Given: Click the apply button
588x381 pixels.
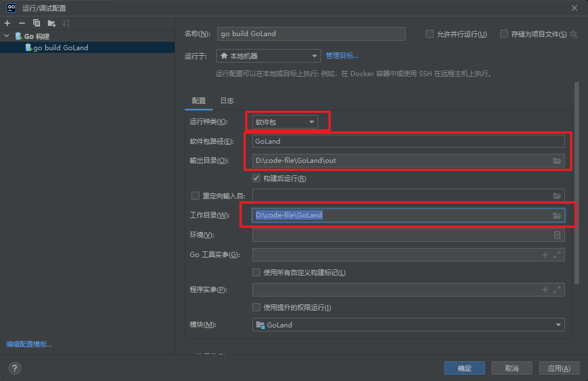Looking at the screenshot, I should point(559,368).
